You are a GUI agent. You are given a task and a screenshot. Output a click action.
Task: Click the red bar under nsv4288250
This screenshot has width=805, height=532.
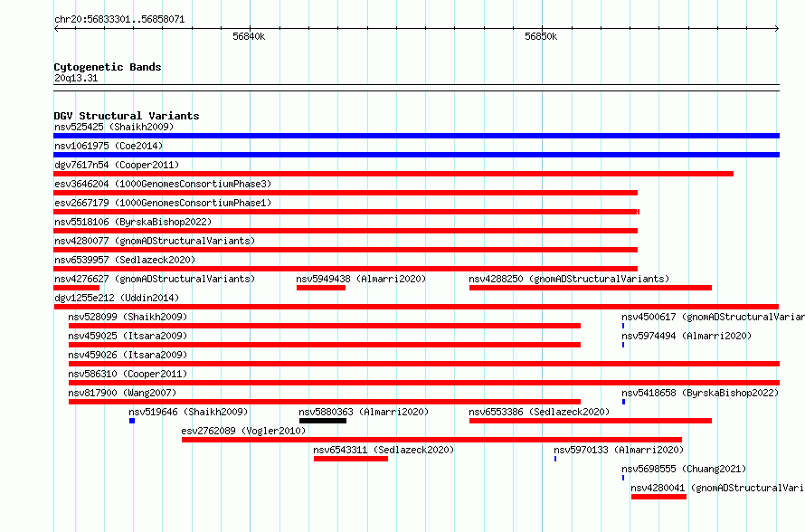[591, 288]
